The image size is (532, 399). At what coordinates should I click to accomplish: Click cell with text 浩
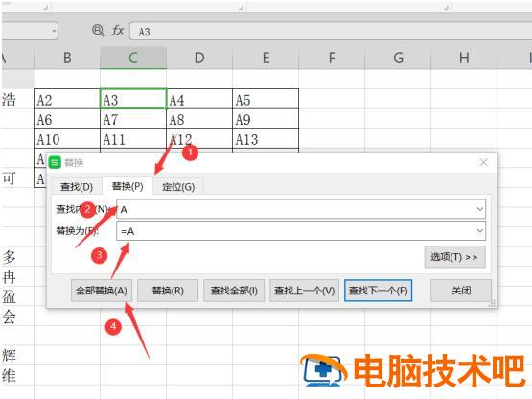click(18, 99)
